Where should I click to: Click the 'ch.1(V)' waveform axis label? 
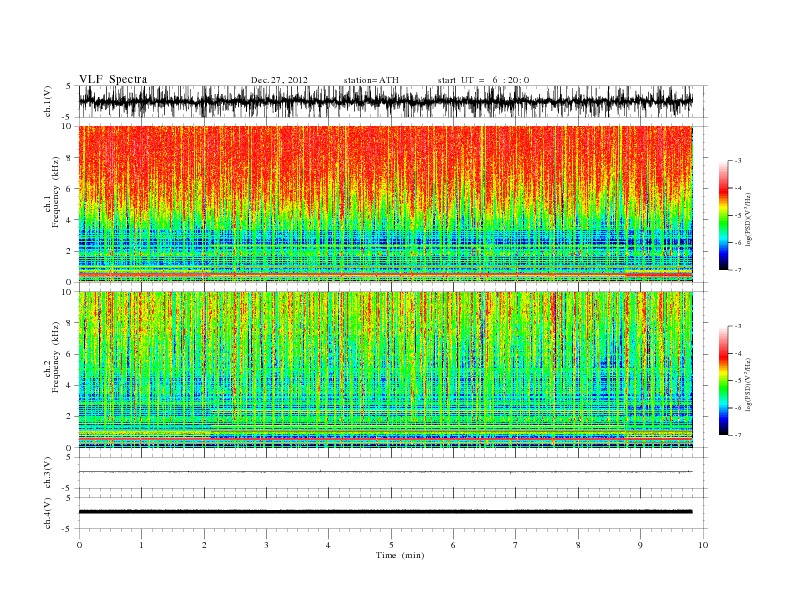pyautogui.click(x=48, y=101)
